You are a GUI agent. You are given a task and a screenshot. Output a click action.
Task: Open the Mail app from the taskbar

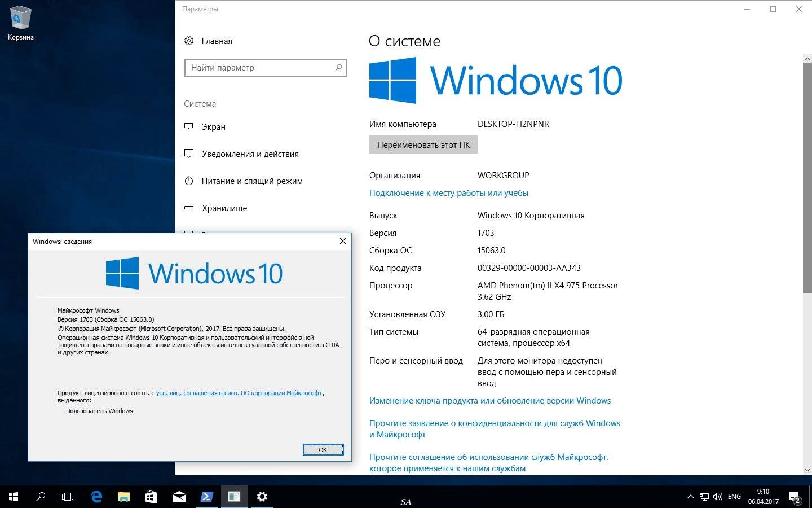(179, 497)
